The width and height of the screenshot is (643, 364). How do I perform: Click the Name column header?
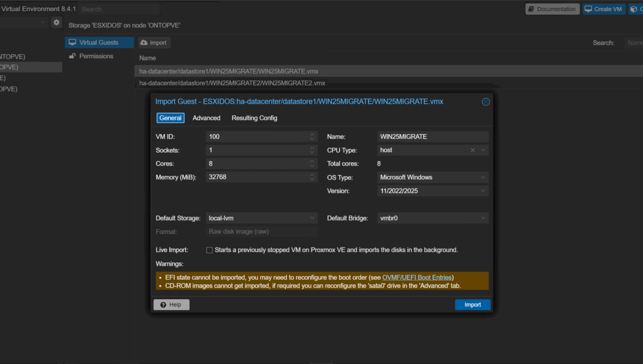pos(147,58)
